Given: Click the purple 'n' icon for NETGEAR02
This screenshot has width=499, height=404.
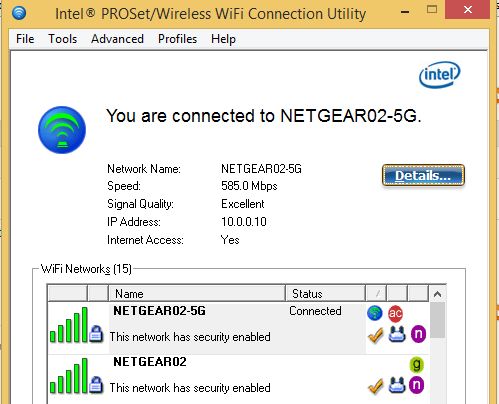Looking at the screenshot, I should (416, 385).
